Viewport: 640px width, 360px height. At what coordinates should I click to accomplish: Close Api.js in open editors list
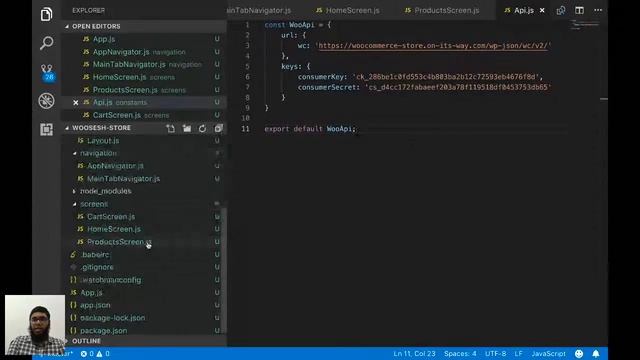click(76, 102)
